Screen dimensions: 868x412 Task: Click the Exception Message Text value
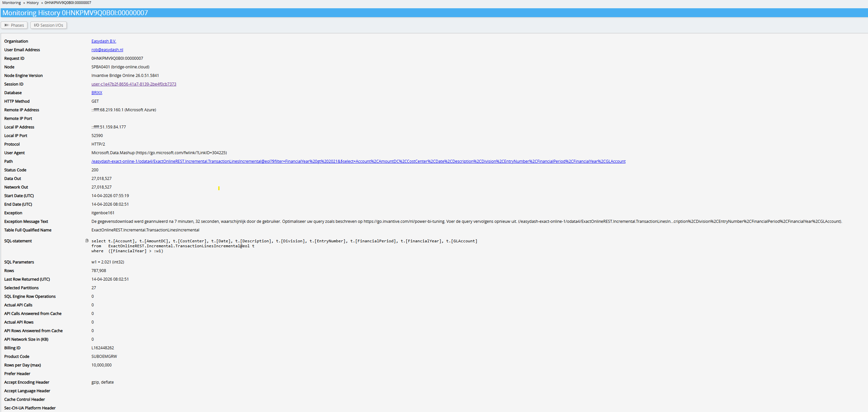pyautogui.click(x=466, y=222)
